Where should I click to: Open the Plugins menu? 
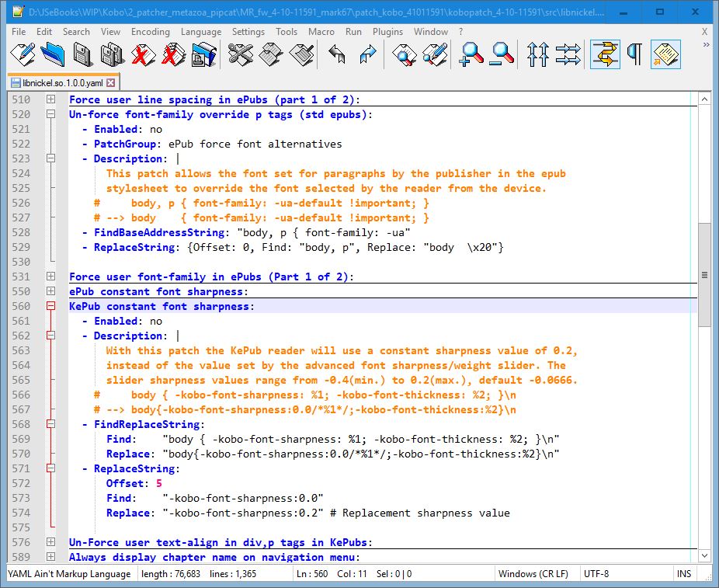pyautogui.click(x=387, y=32)
